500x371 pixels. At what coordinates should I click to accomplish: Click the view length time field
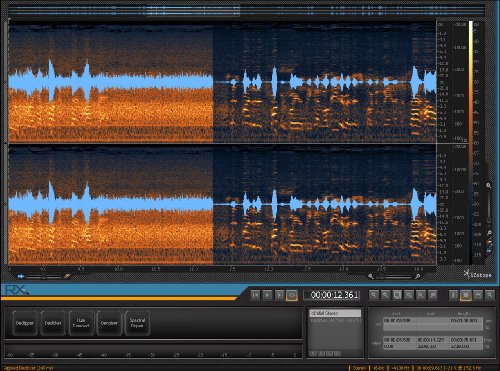point(466,340)
